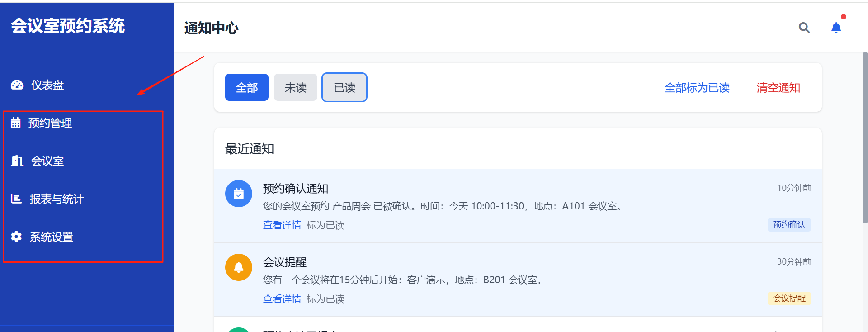This screenshot has height=332, width=868.
Task: Click the search magnifier icon
Action: pos(804,28)
